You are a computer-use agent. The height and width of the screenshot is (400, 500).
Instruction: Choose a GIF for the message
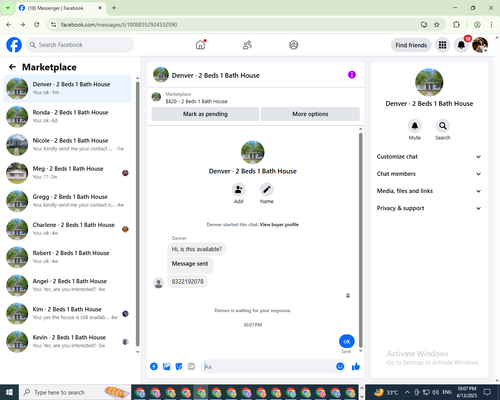tap(191, 367)
